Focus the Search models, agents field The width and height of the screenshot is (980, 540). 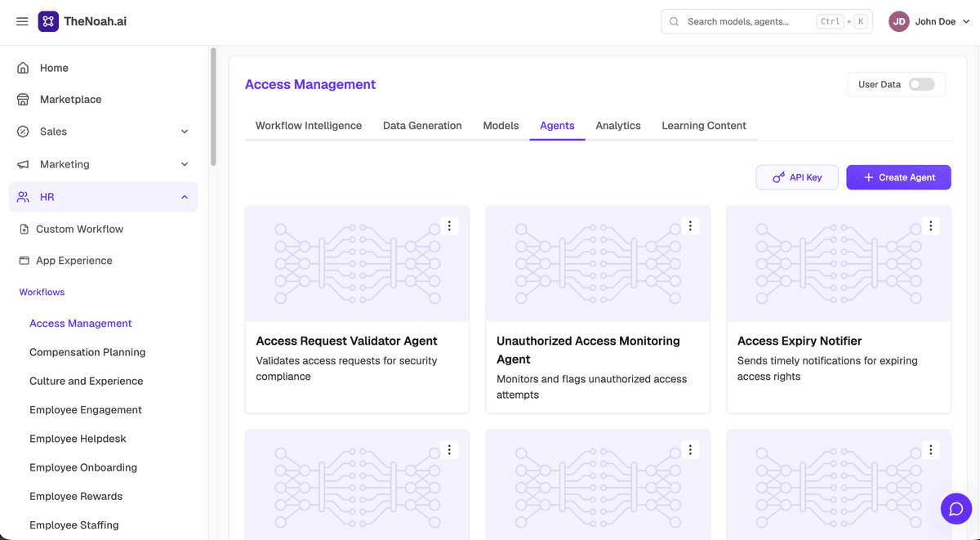[x=767, y=22]
